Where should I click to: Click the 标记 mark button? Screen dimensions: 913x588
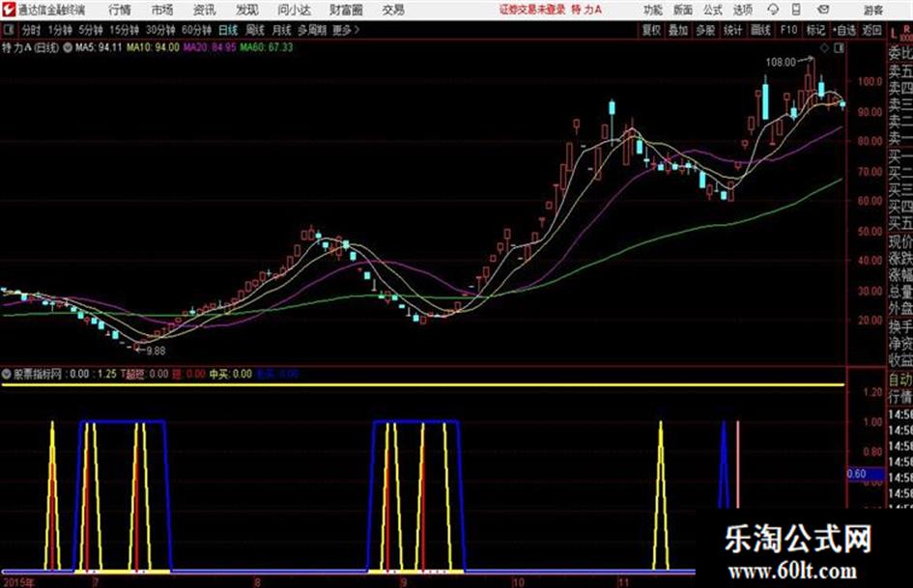(x=815, y=30)
